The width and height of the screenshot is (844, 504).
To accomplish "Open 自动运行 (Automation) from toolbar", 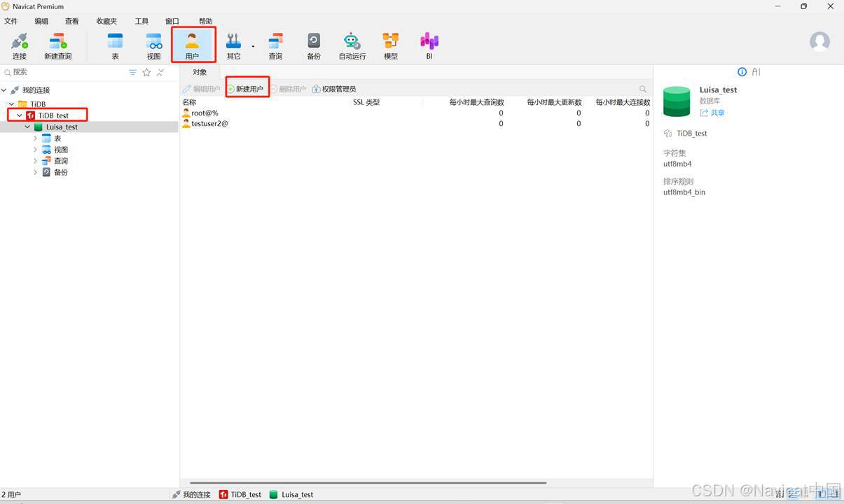I will (352, 46).
